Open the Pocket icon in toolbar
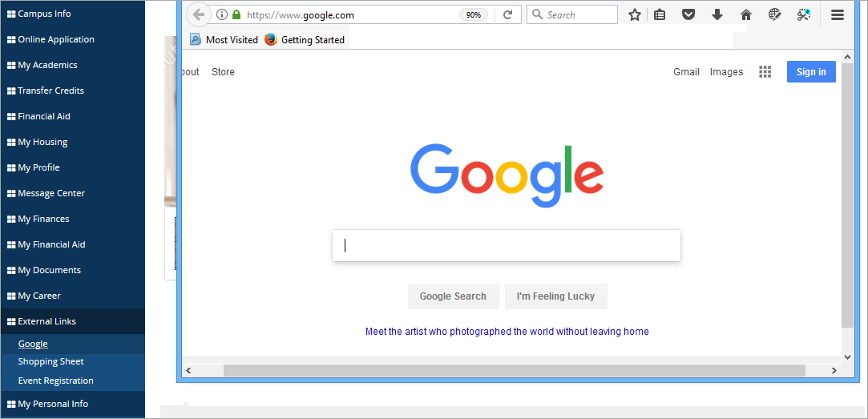 [x=688, y=15]
